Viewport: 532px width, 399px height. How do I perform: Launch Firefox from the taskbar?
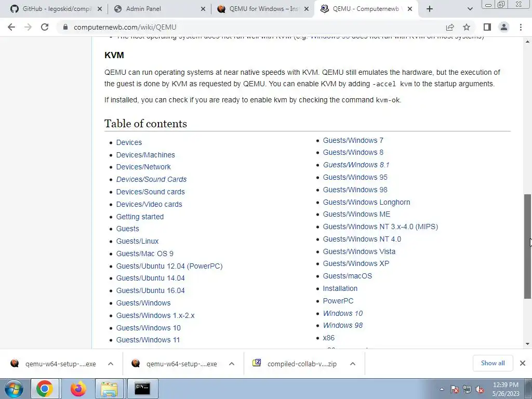(78, 389)
